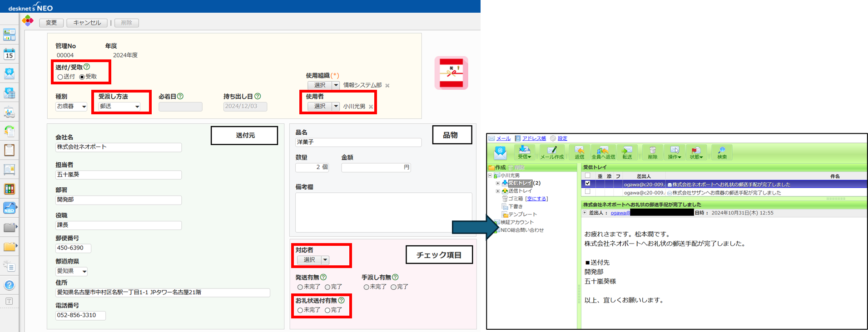Click the 検索 magnifier icon in mail toolbar

[722, 152]
